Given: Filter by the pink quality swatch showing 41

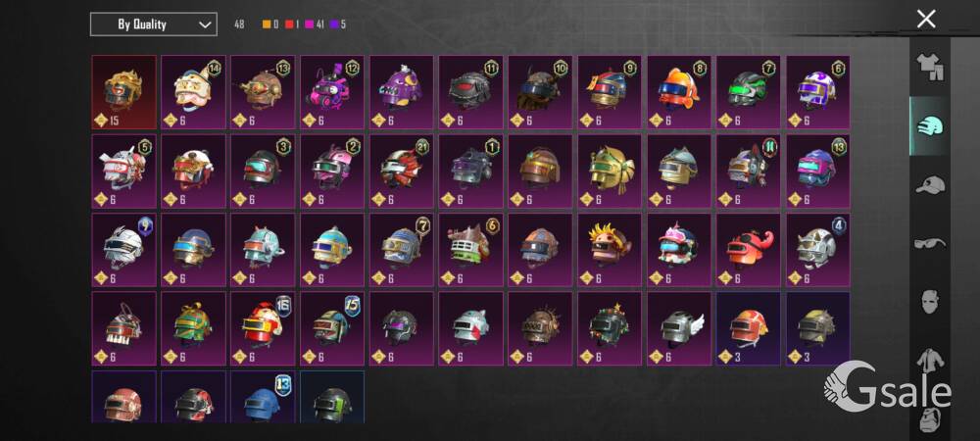Looking at the screenshot, I should point(309,24).
